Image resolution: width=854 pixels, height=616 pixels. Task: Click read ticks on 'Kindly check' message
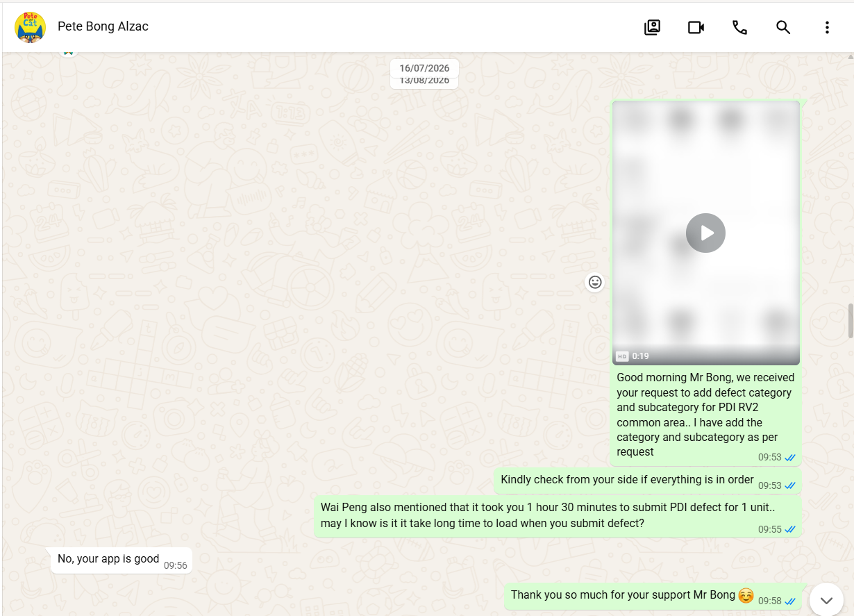click(790, 485)
